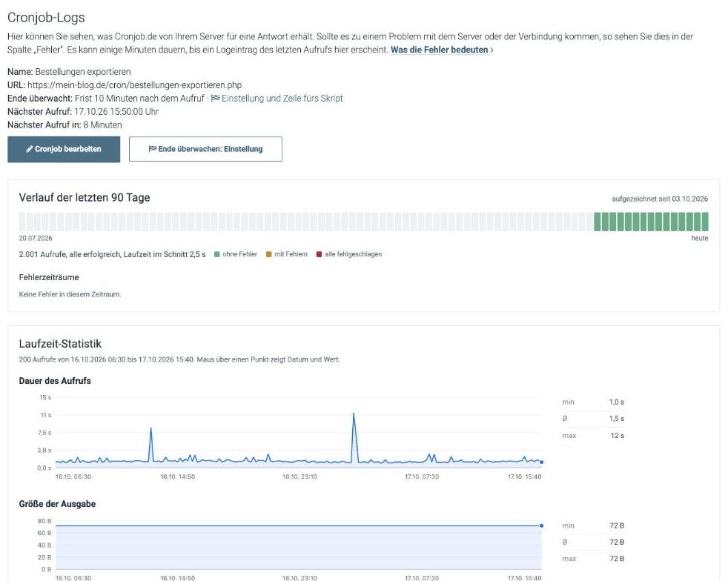The height and width of the screenshot is (581, 728).
Task: Click the min 1,0 s duration value
Action: (617, 402)
